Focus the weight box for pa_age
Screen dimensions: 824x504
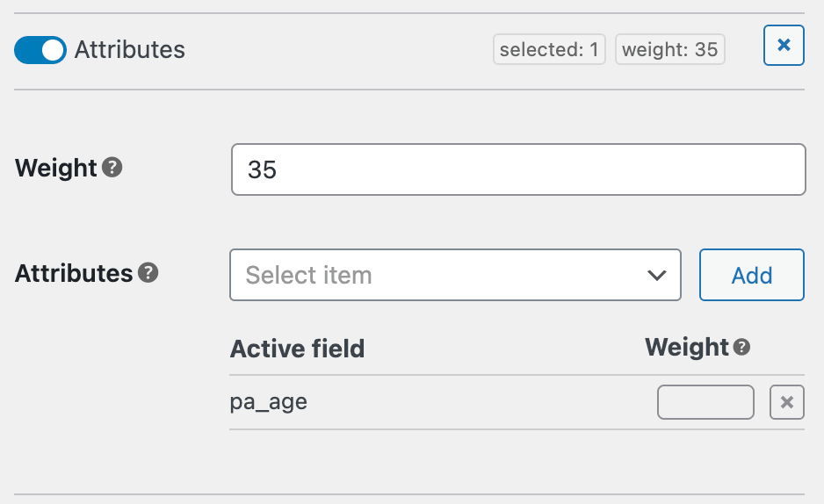point(705,403)
